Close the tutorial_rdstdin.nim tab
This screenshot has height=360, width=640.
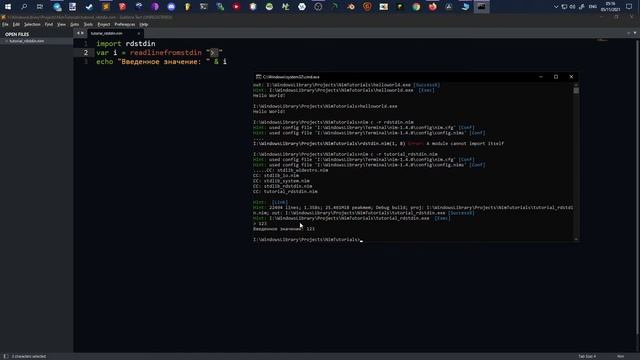tap(139, 33)
